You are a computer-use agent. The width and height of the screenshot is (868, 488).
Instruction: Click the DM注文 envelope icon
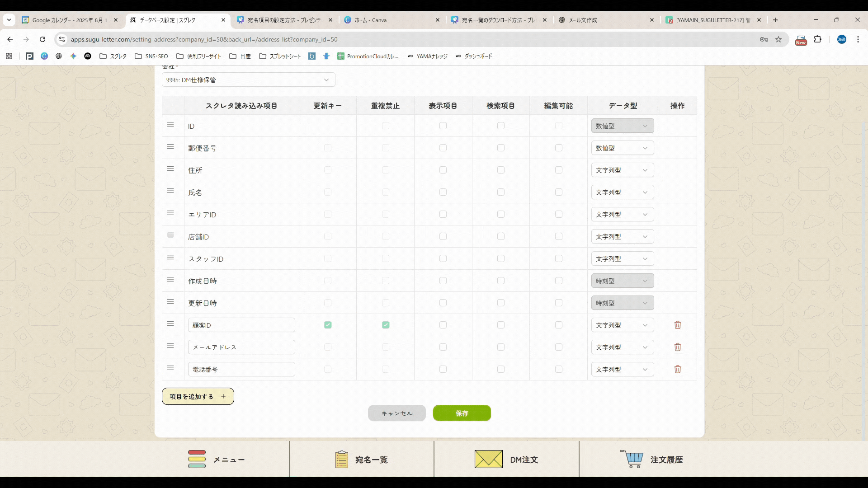coord(488,459)
